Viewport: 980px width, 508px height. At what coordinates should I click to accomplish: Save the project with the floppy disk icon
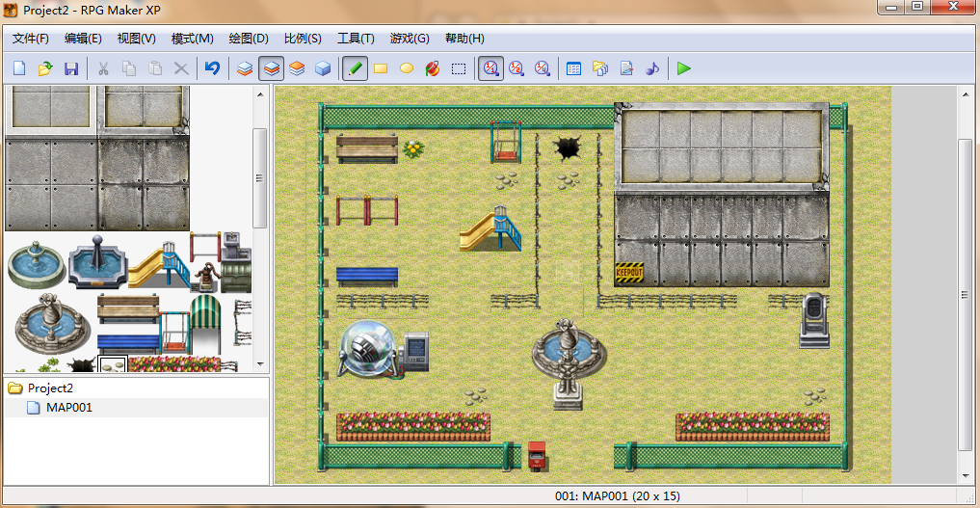(x=71, y=68)
